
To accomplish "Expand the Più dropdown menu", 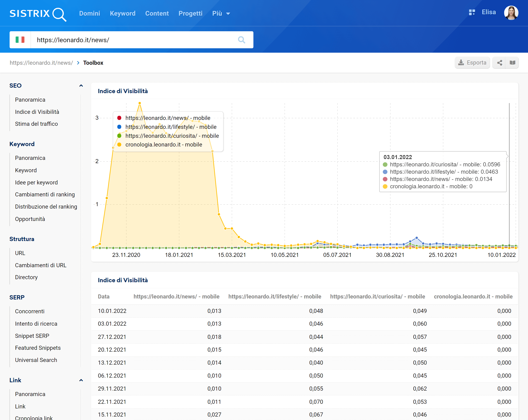I will 221,13.
